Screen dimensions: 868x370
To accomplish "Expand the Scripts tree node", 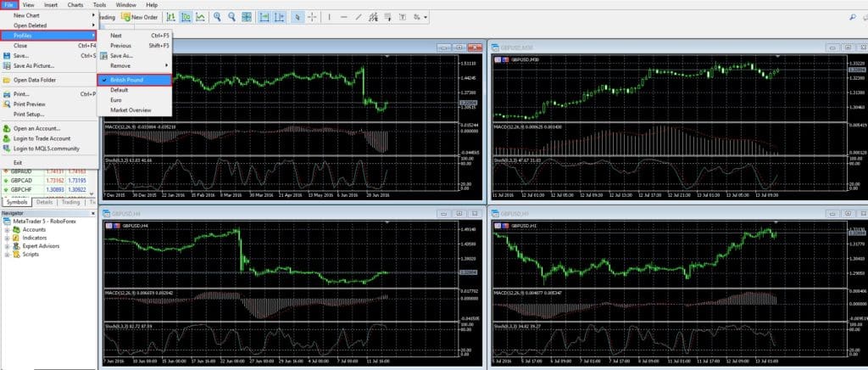I will click(x=7, y=255).
